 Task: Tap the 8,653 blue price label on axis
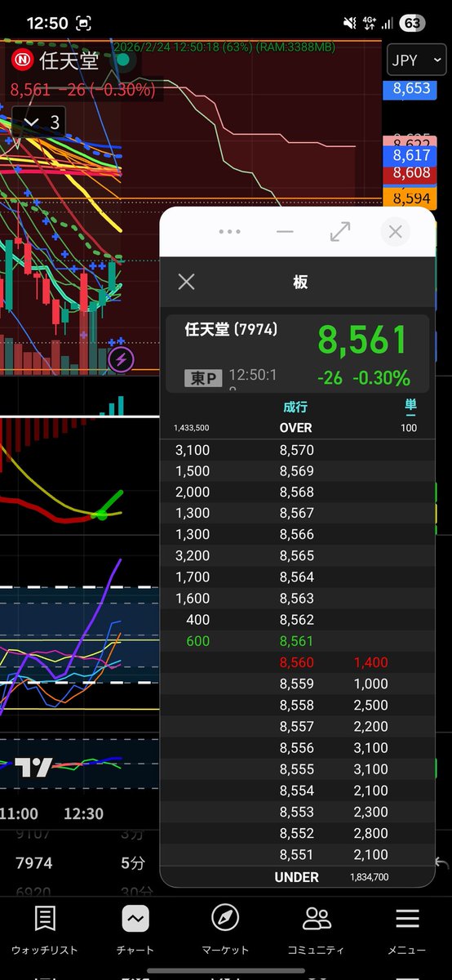(411, 88)
